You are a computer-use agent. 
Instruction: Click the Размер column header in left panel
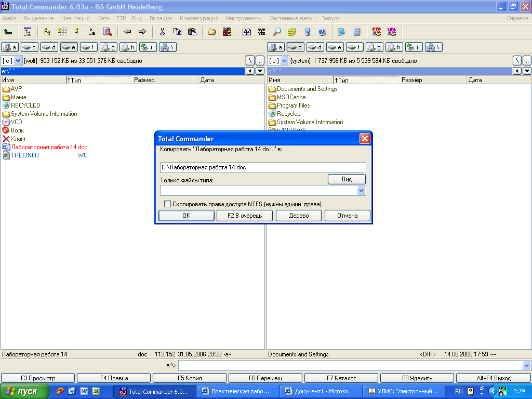pyautogui.click(x=165, y=80)
